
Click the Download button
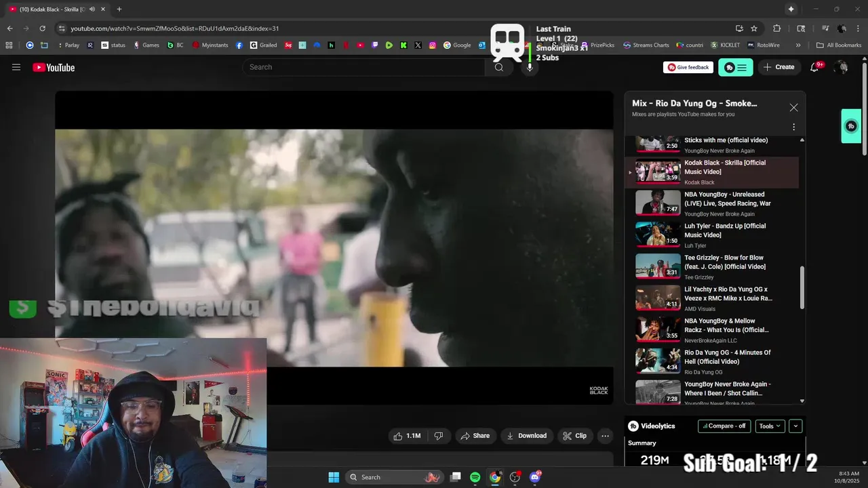click(x=526, y=436)
